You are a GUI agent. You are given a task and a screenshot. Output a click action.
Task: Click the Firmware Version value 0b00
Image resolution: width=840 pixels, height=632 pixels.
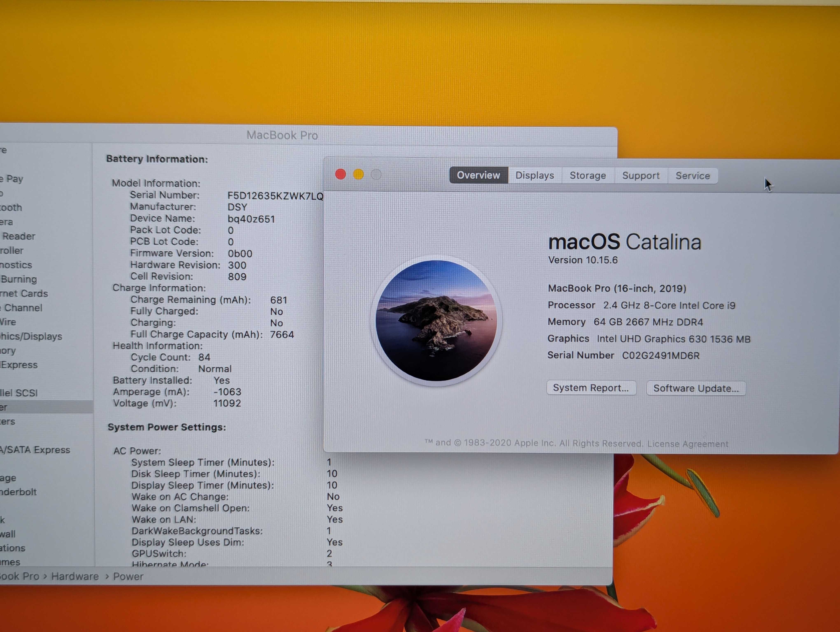tap(240, 253)
